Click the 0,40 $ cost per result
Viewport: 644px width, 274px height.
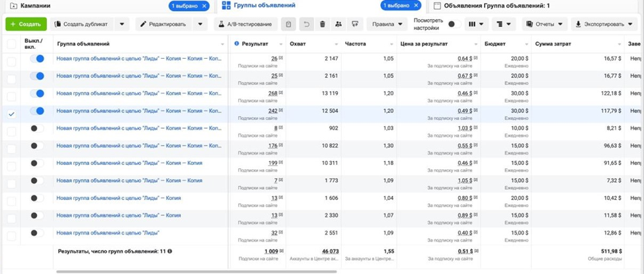click(x=465, y=233)
